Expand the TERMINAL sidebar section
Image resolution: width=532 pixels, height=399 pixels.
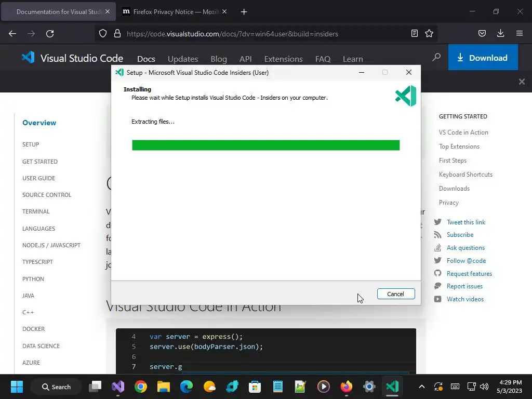[x=36, y=211]
